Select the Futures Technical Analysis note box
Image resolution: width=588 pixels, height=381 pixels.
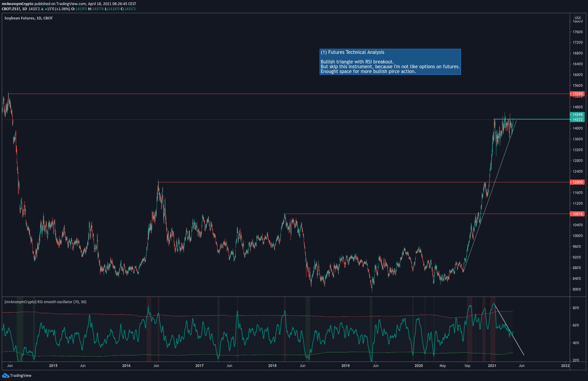pyautogui.click(x=390, y=62)
